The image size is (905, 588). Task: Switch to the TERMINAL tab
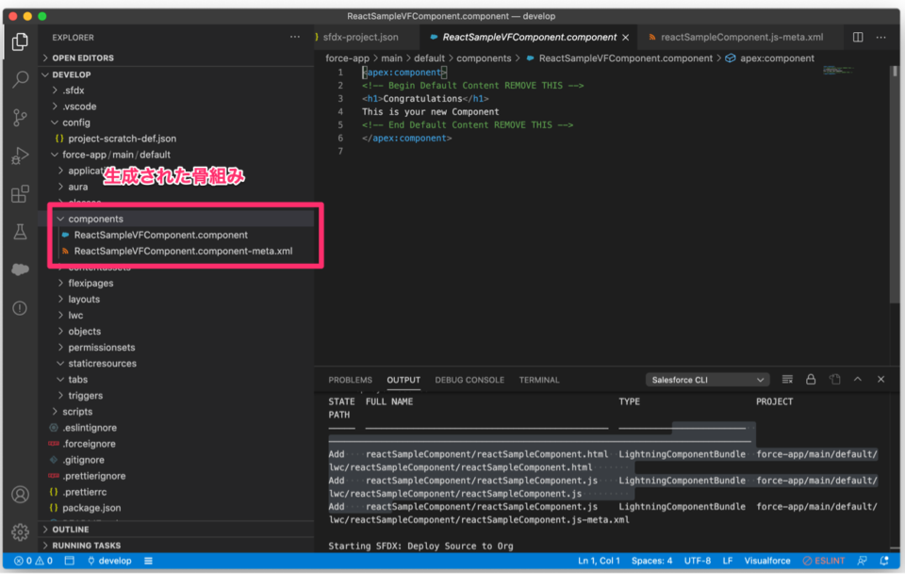click(538, 379)
